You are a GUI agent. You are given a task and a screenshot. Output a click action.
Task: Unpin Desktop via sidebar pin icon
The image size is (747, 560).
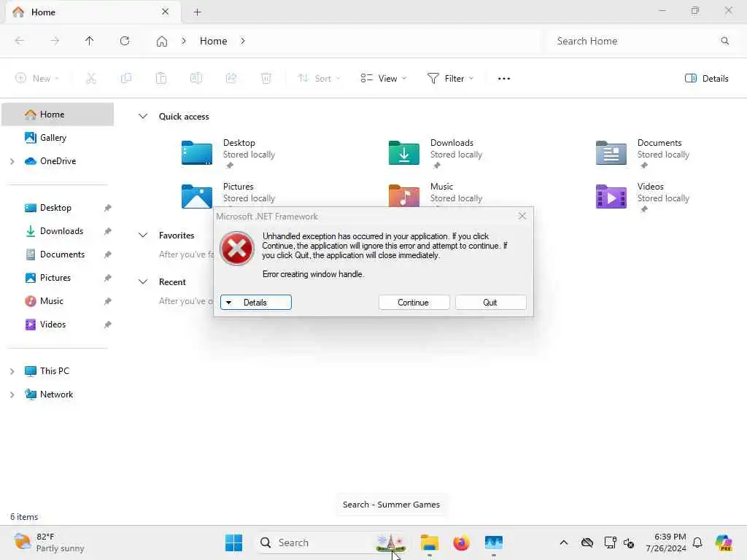click(x=108, y=208)
